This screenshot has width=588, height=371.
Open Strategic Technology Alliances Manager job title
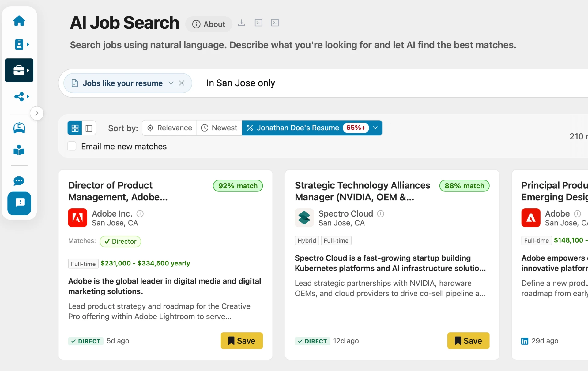[363, 191]
